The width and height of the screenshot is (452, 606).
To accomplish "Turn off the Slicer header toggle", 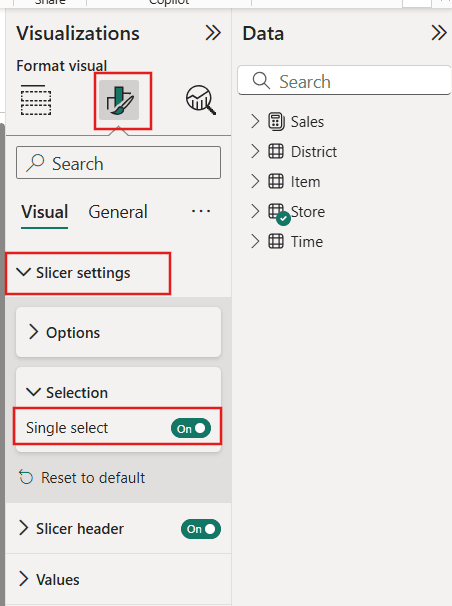I will [x=201, y=529].
